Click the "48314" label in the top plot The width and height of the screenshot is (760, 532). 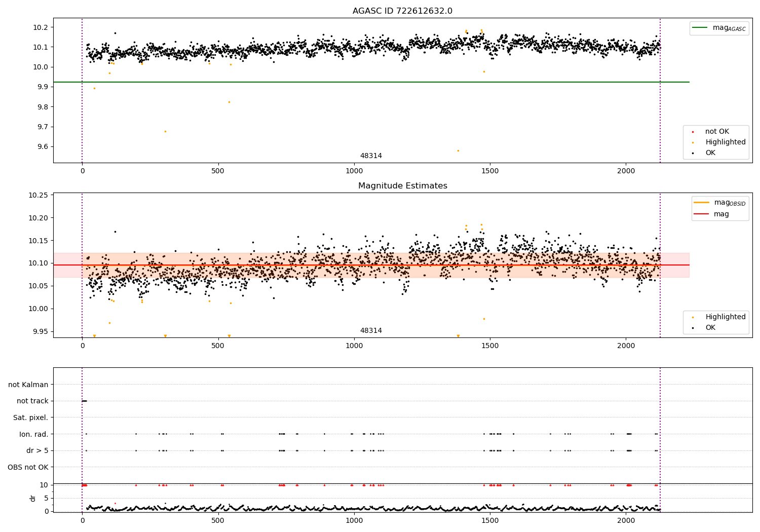371,156
